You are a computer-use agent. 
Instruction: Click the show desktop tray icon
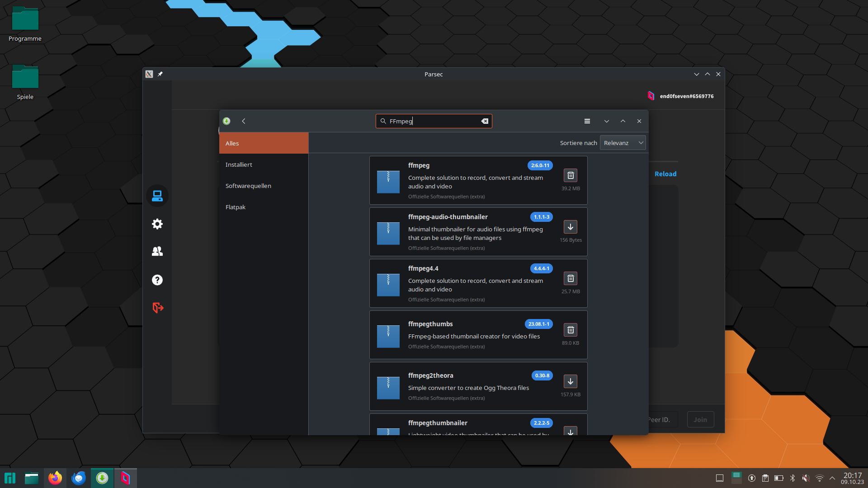tap(720, 478)
